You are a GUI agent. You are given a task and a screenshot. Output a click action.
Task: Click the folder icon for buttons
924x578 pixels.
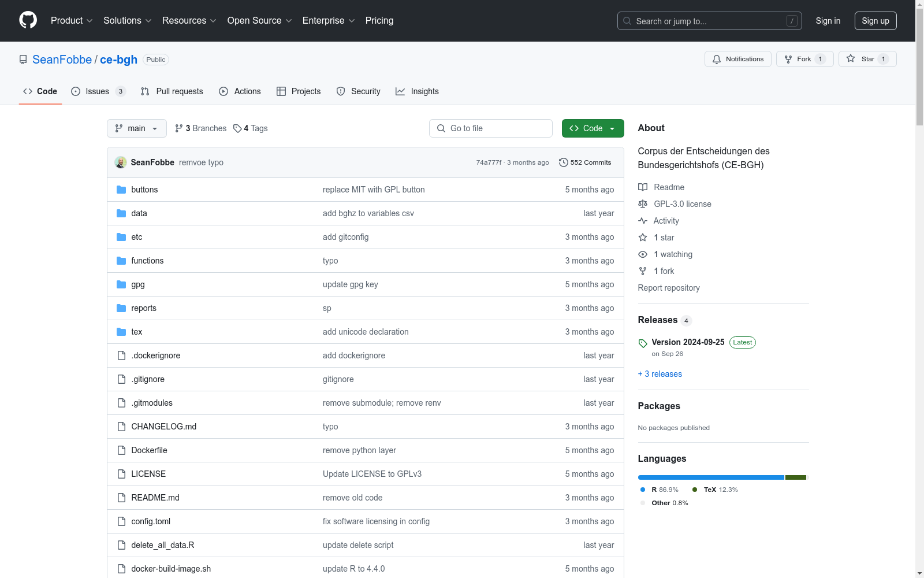coord(121,190)
